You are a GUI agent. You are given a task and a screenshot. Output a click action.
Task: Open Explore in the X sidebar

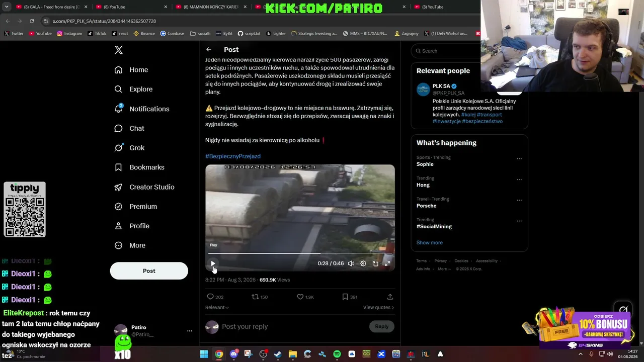point(133,89)
